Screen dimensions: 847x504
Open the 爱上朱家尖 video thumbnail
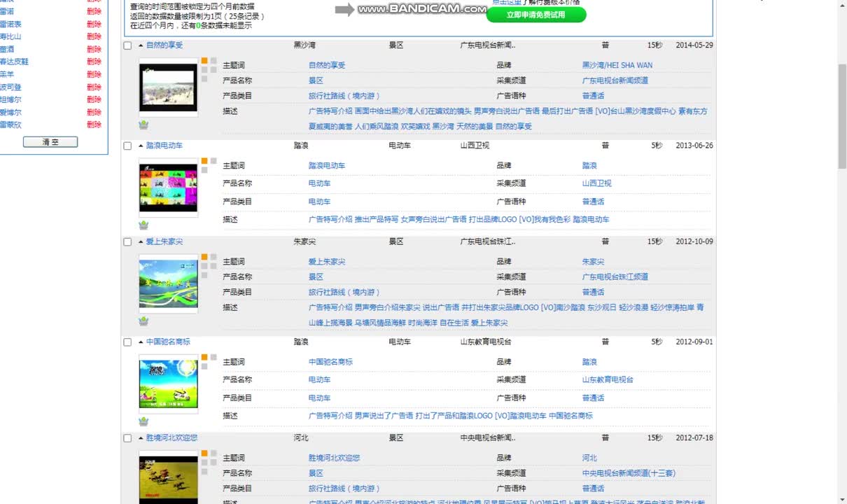[x=169, y=284]
